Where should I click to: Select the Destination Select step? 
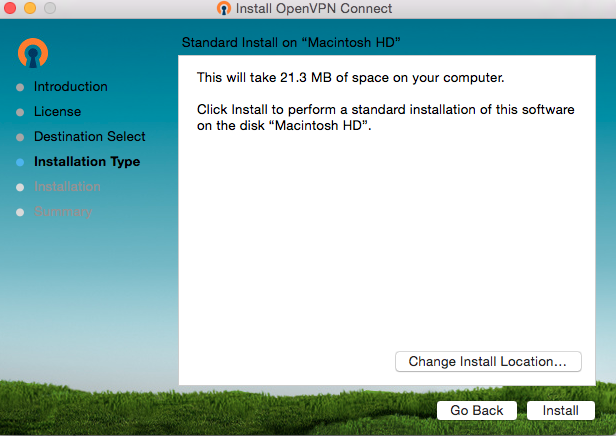pyautogui.click(x=90, y=136)
